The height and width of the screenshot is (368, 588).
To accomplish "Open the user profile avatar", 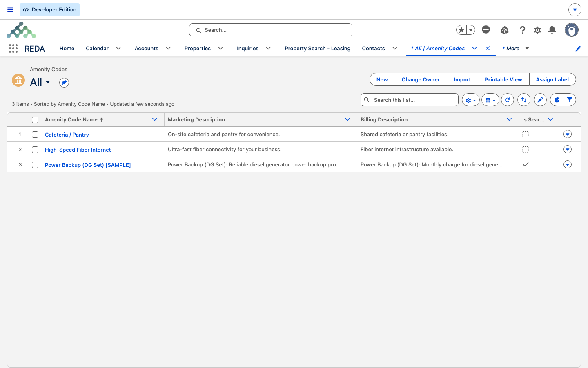I will pos(572,30).
